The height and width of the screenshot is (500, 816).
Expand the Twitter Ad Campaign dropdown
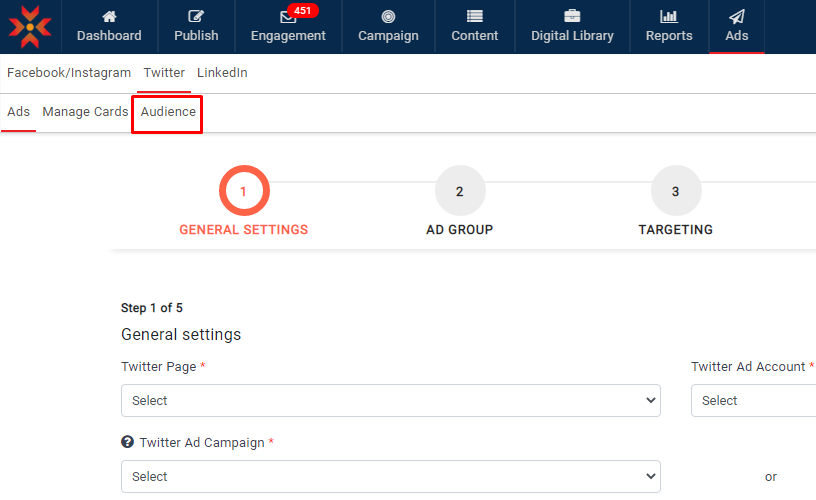390,476
